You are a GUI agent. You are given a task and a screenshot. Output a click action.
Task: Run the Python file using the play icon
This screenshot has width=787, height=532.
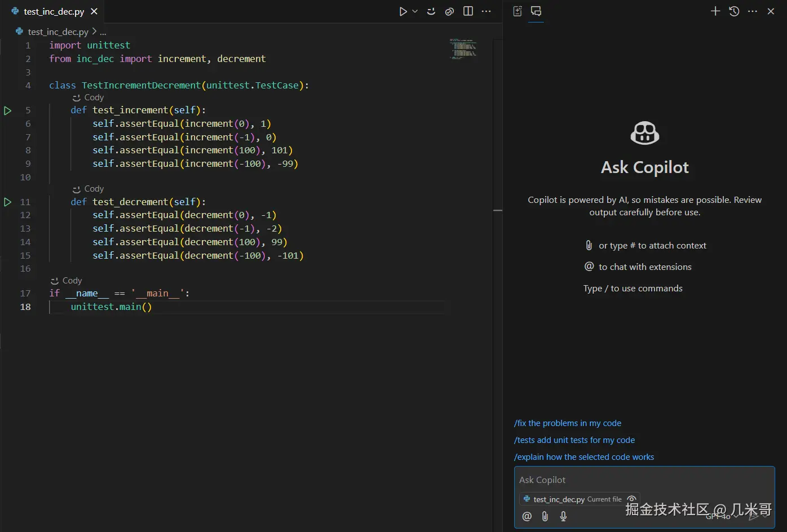click(403, 11)
